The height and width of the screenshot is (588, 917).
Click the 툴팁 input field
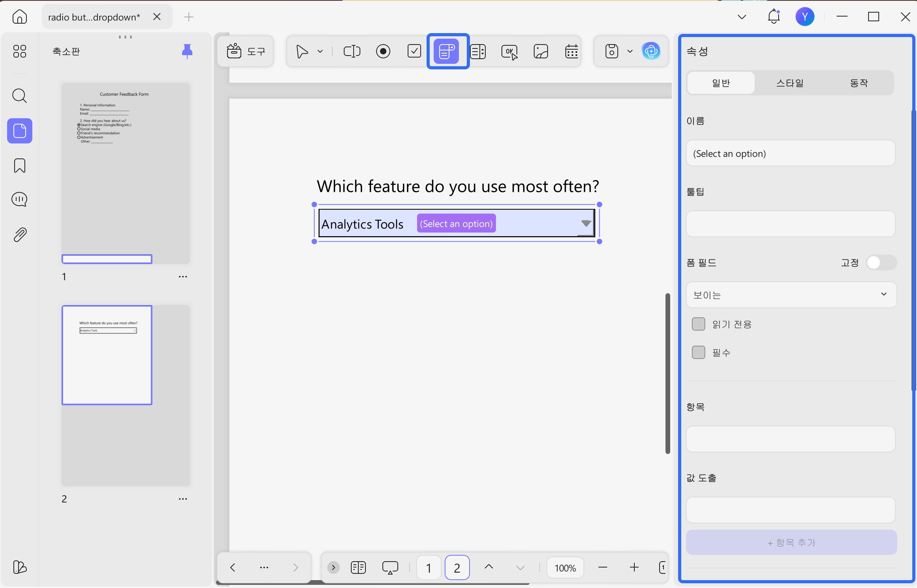click(791, 224)
